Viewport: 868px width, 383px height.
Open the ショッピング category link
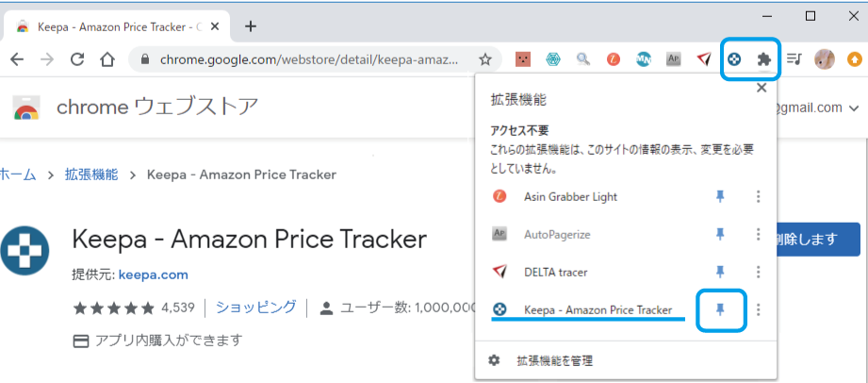point(255,308)
